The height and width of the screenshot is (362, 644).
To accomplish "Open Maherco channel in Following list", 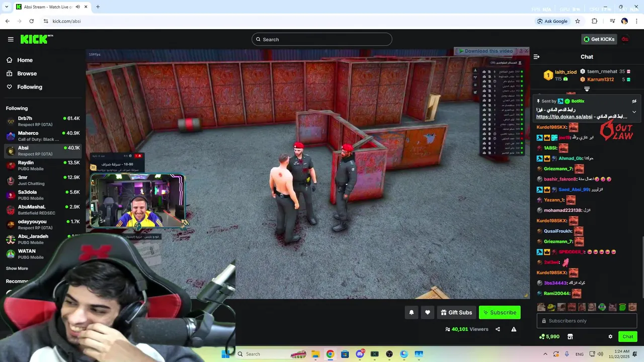I will tap(43, 136).
